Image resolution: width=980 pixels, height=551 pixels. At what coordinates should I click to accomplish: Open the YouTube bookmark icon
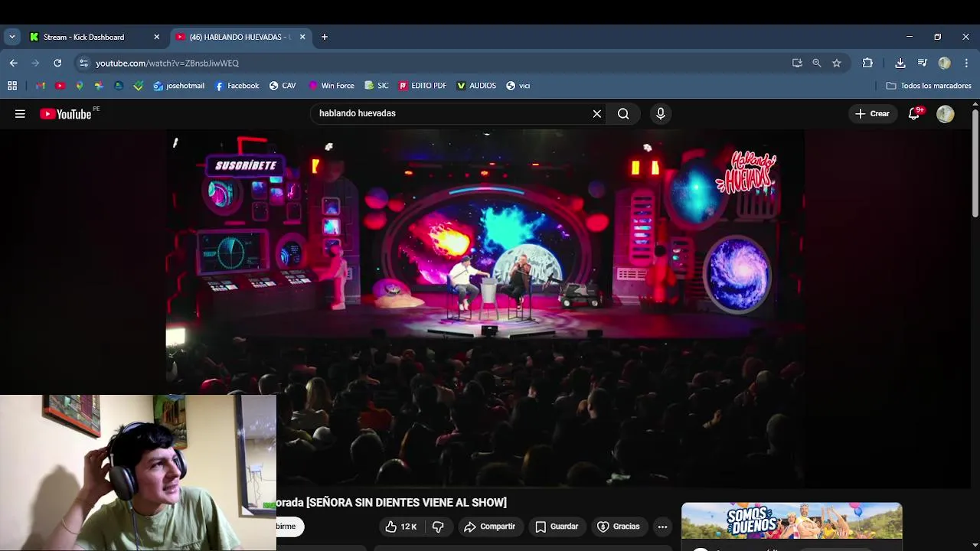60,86
